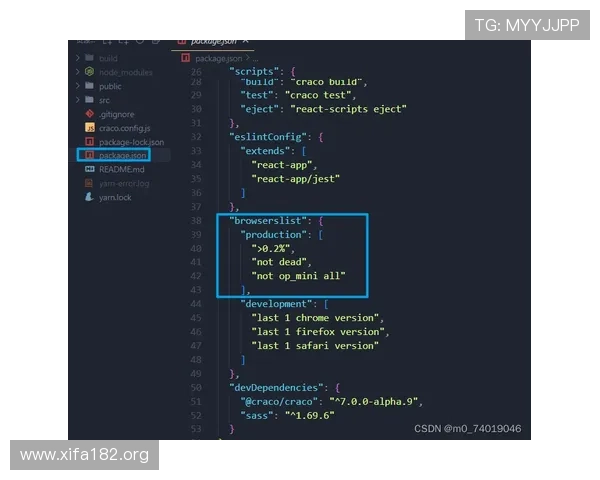The height and width of the screenshot is (480, 600).
Task: Click the yarn icon beside yarn.lock
Action: tap(90, 198)
